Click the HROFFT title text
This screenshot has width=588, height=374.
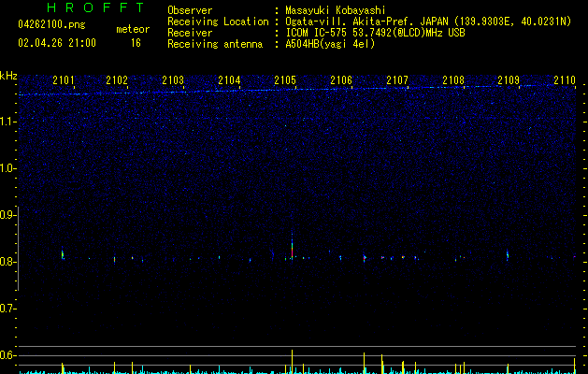pos(95,7)
